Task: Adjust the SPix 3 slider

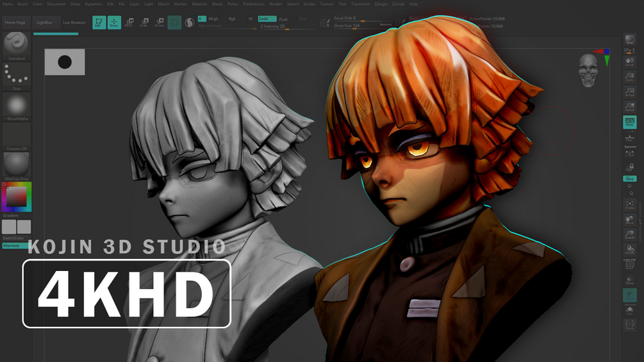Action: pyautogui.click(x=630, y=51)
